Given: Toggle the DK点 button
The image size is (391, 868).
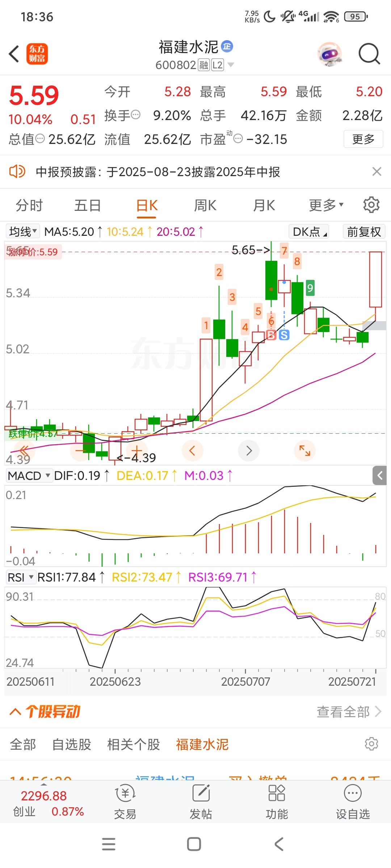Looking at the screenshot, I should [309, 231].
